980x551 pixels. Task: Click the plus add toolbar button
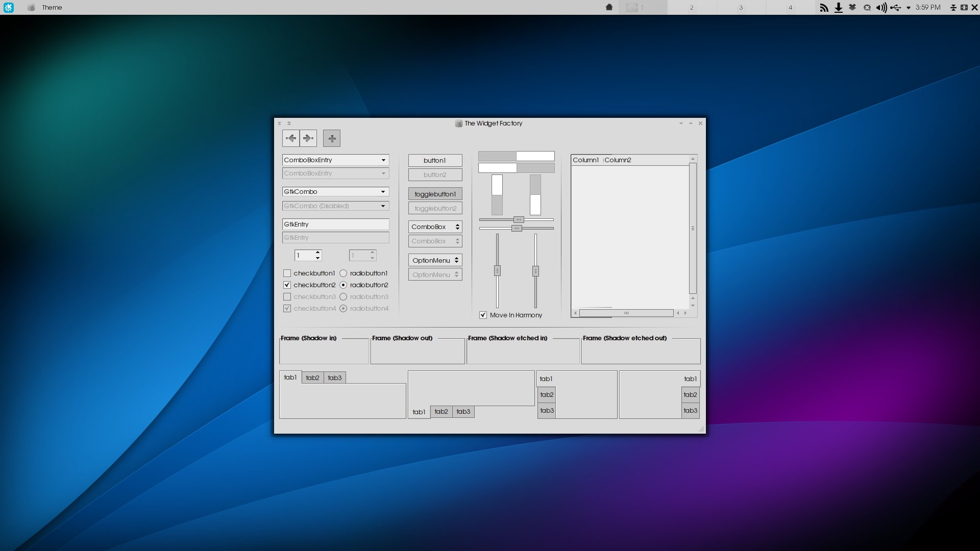tap(332, 138)
